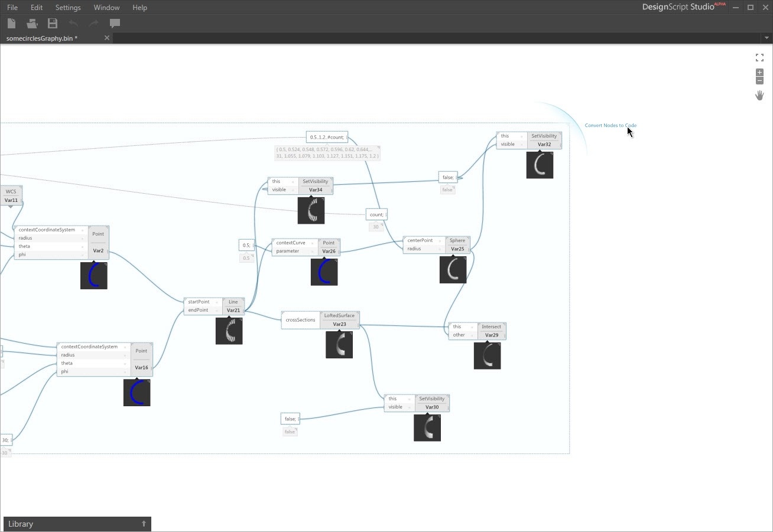Image resolution: width=773 pixels, height=532 pixels.
Task: Select the Intersect Var29 node
Action: point(491,331)
